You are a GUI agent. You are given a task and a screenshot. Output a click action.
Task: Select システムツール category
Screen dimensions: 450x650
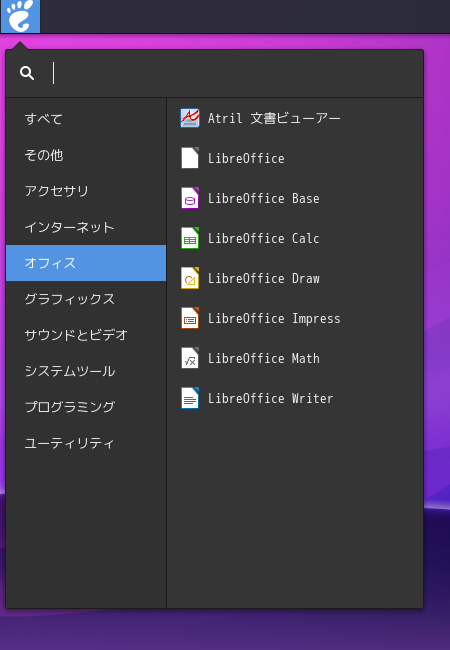86,371
